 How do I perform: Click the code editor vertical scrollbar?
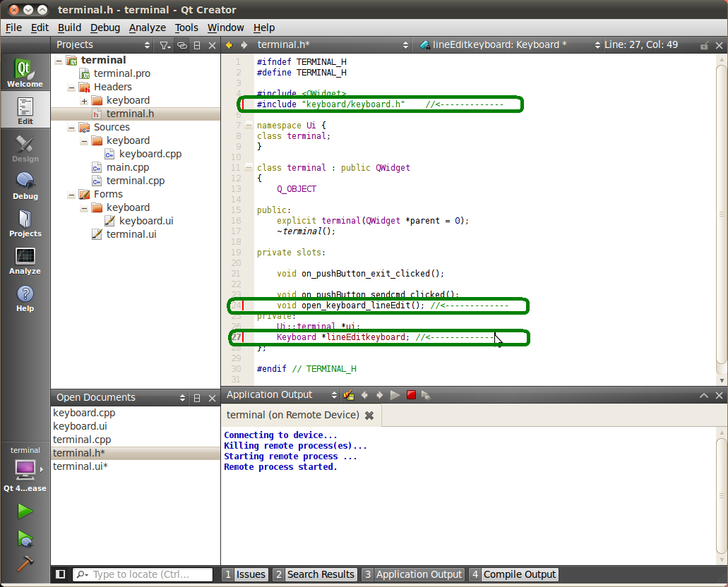(722, 214)
